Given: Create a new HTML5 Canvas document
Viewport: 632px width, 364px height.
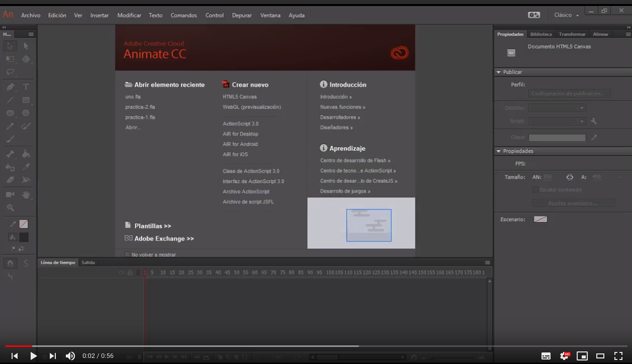Looking at the screenshot, I should coord(240,97).
